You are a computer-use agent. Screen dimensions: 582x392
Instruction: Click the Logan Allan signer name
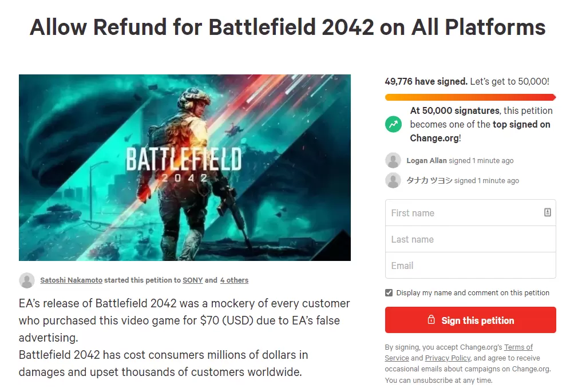(x=425, y=161)
